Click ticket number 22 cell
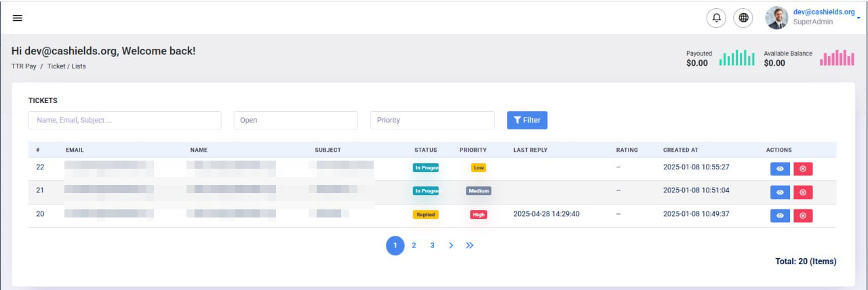This screenshot has width=868, height=290. tap(40, 166)
